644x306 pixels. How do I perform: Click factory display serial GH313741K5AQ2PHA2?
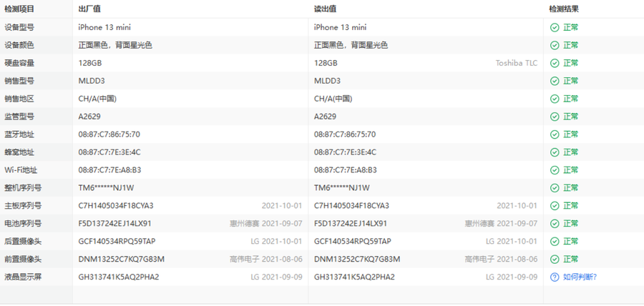[x=119, y=277]
